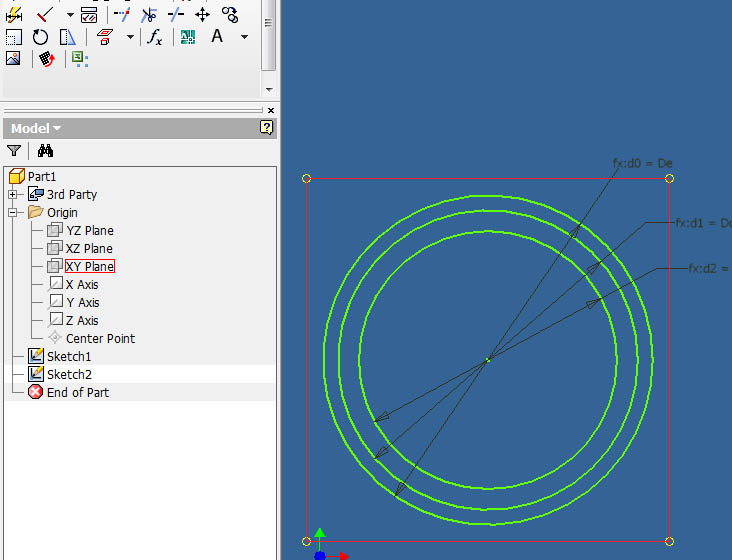Click the Insert AutoCAD File tool
Viewport: 732px width, 560px height.
[188, 37]
